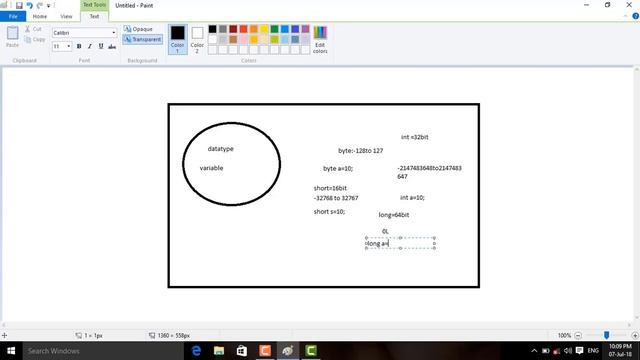Collapse the ribbon with the chevron
The image size is (640, 360).
[x=626, y=16]
